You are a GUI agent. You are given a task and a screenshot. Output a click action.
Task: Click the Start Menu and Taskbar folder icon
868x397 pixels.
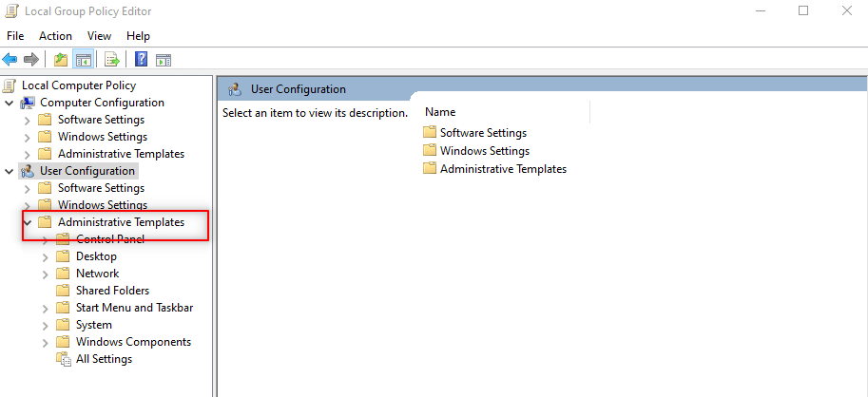[63, 308]
